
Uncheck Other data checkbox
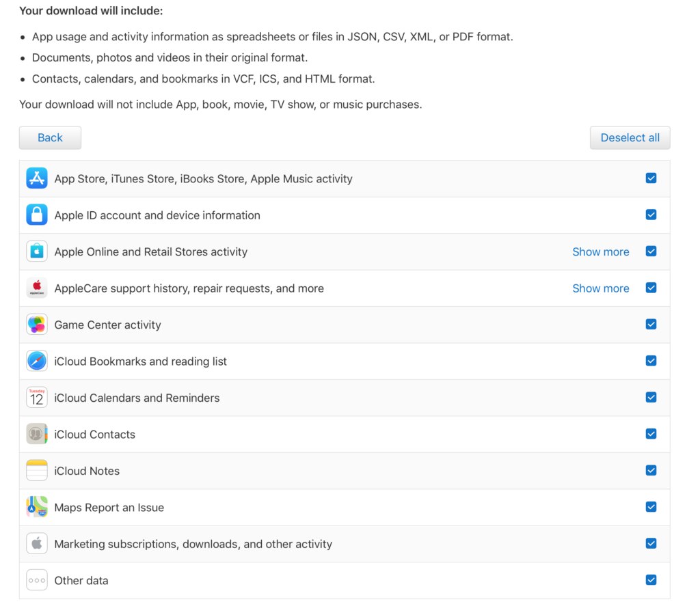[651, 580]
